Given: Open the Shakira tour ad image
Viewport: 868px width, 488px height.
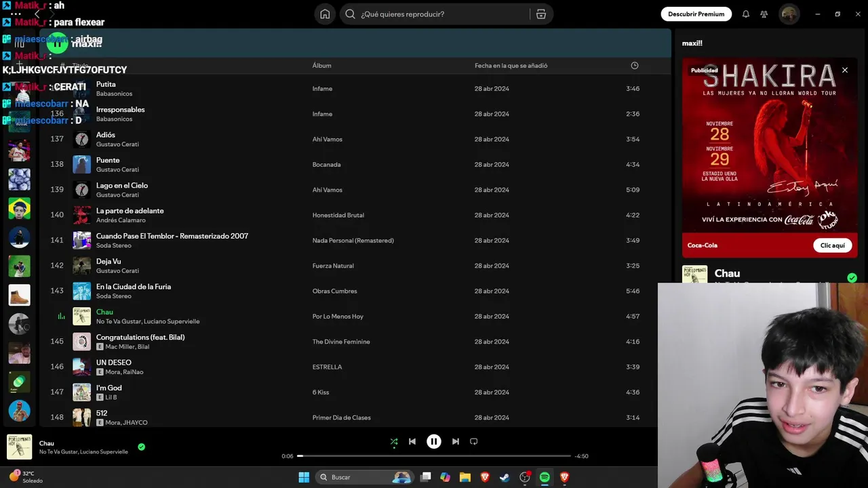Looking at the screenshot, I should pos(770,145).
